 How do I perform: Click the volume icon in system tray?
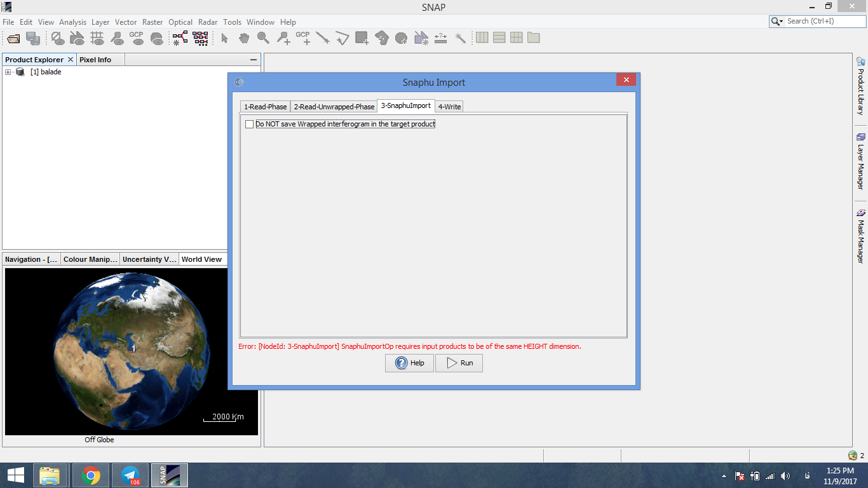point(785,475)
